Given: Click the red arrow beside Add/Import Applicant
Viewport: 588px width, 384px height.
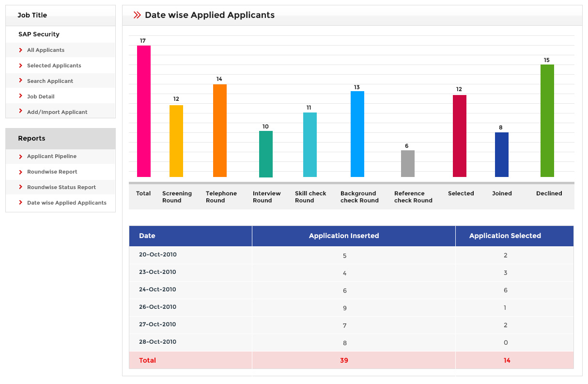Looking at the screenshot, I should tap(21, 111).
